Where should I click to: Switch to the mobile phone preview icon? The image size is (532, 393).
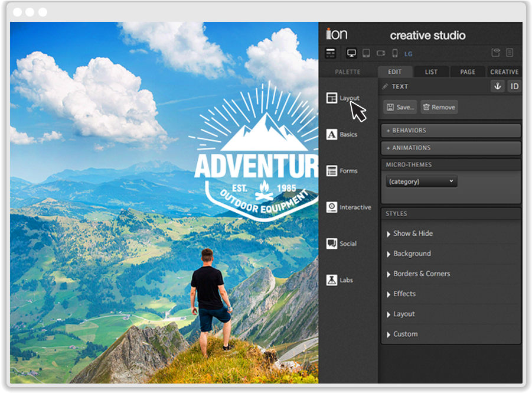394,53
